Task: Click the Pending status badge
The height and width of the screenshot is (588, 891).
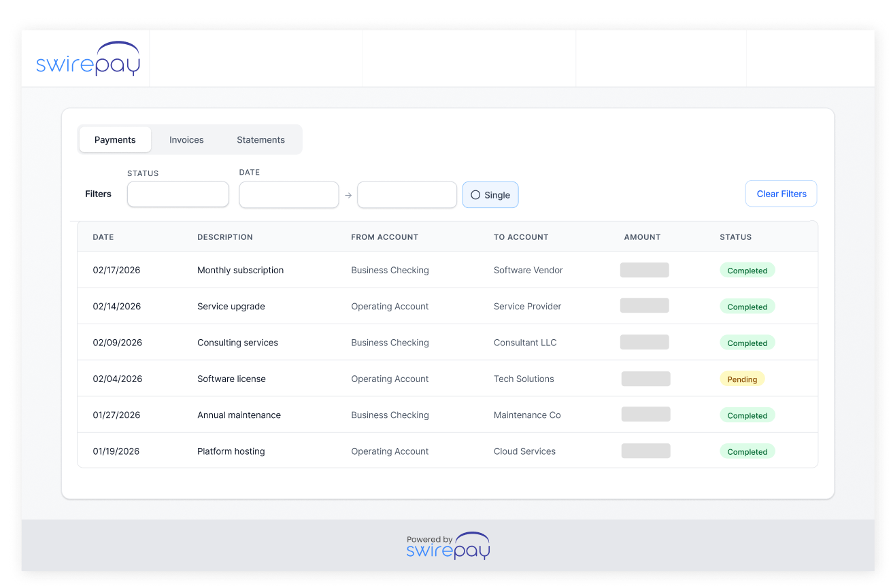Action: (x=742, y=379)
